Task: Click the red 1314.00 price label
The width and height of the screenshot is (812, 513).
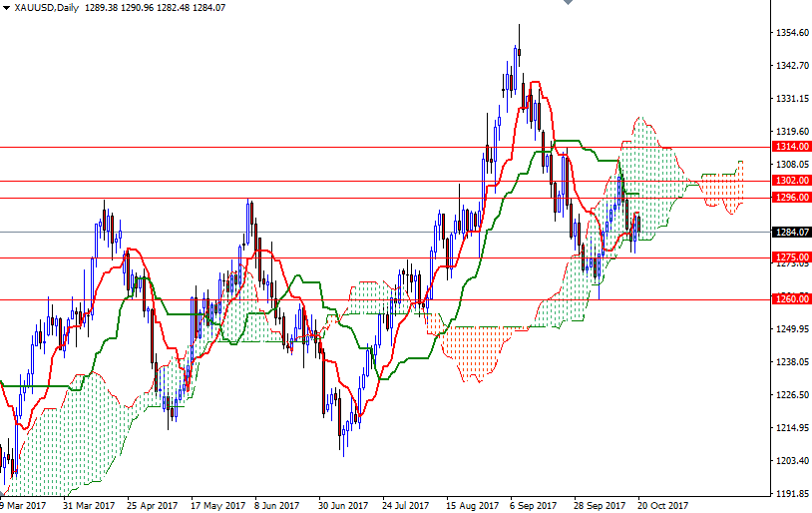Action: point(791,147)
